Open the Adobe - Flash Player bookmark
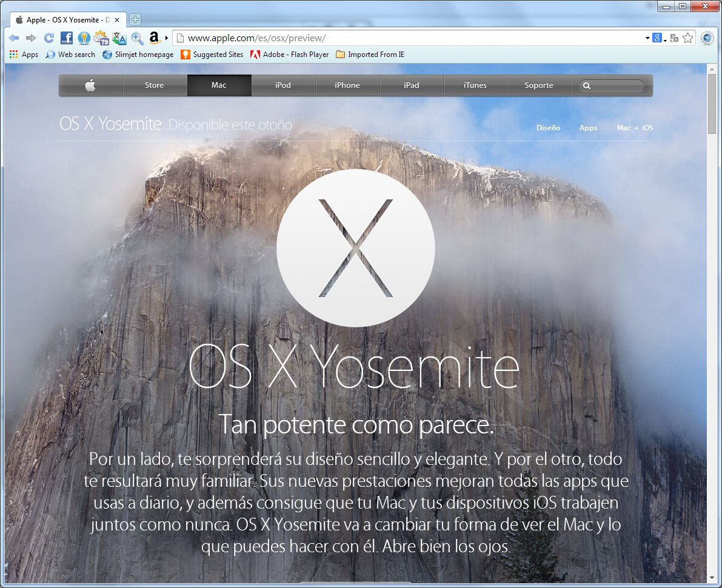 pos(290,55)
